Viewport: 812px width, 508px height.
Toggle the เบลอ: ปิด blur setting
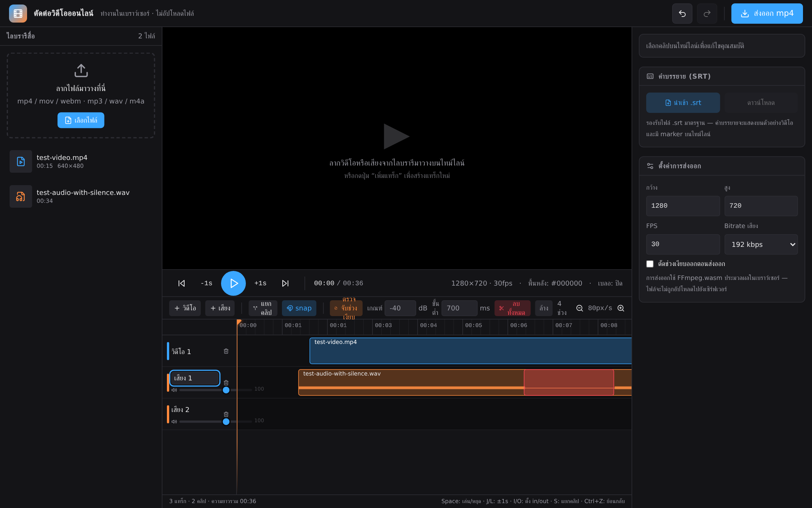(x=610, y=283)
